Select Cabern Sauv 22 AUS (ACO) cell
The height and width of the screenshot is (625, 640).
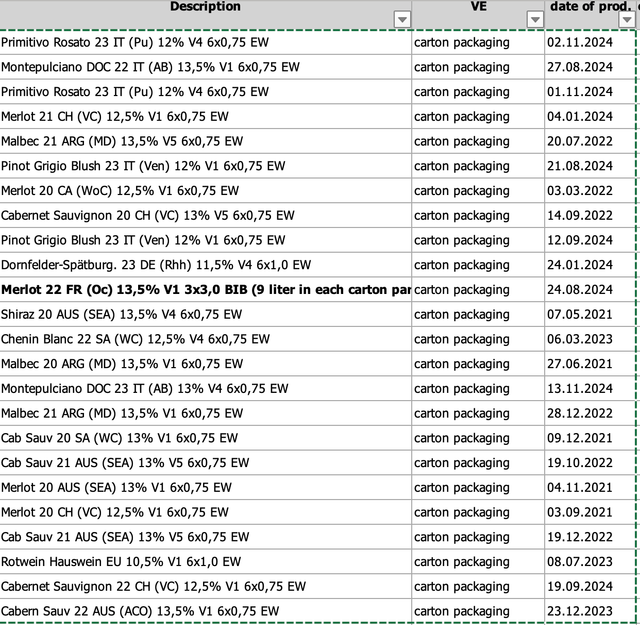pyautogui.click(x=205, y=611)
